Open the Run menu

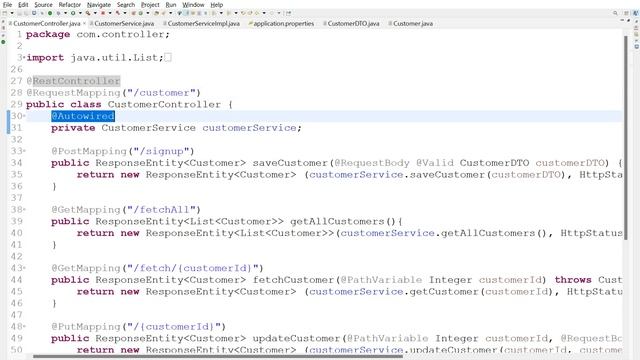click(171, 5)
